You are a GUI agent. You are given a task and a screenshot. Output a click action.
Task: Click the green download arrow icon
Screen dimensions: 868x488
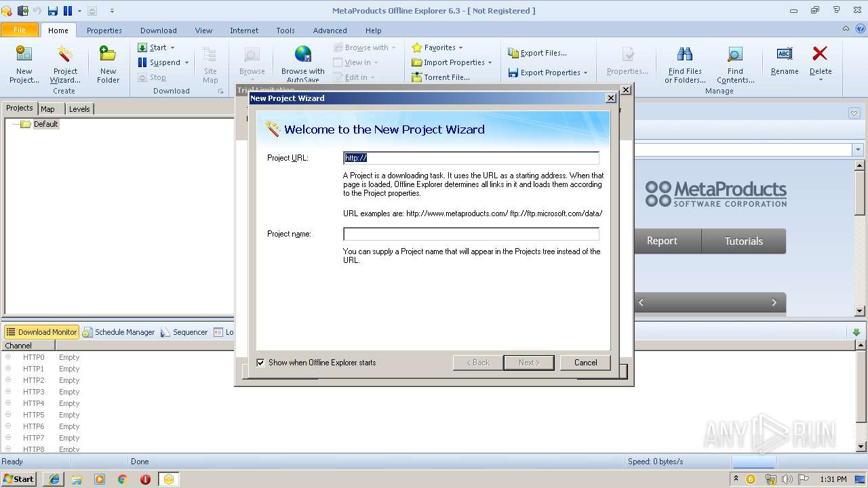(x=856, y=332)
